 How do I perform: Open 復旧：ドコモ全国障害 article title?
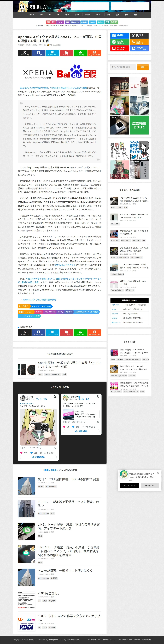tap(68, 479)
